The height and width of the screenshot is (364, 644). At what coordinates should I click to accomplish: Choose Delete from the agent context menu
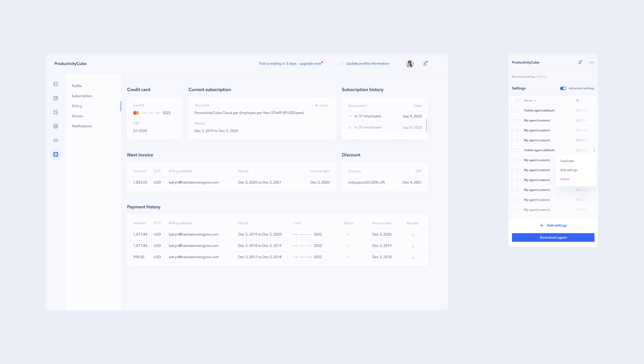(x=565, y=179)
